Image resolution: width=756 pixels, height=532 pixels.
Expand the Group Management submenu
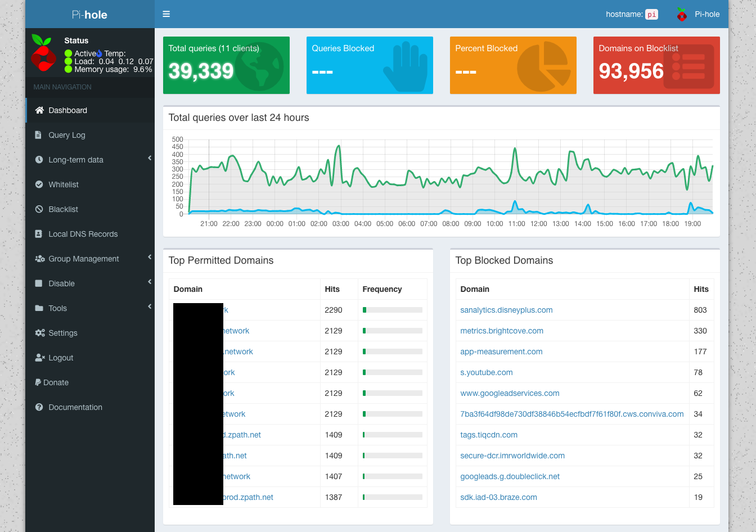point(150,258)
